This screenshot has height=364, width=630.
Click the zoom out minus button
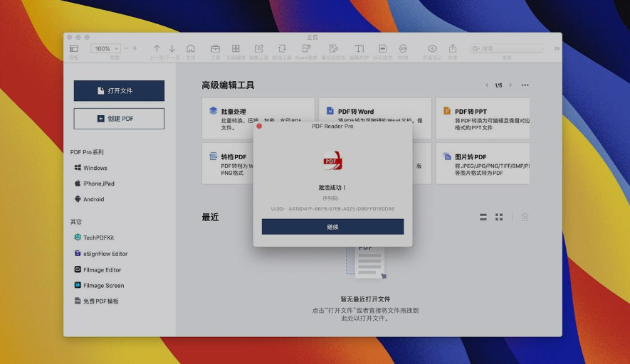pyautogui.click(x=126, y=48)
